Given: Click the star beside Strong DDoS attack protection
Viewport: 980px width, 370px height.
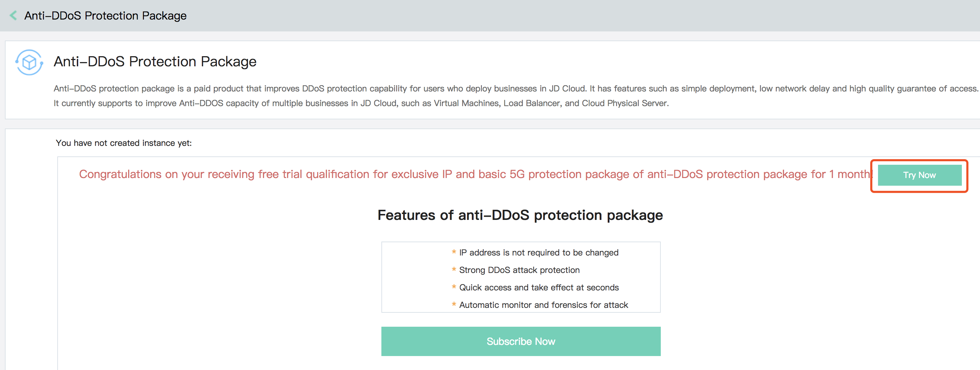Looking at the screenshot, I should click(453, 269).
